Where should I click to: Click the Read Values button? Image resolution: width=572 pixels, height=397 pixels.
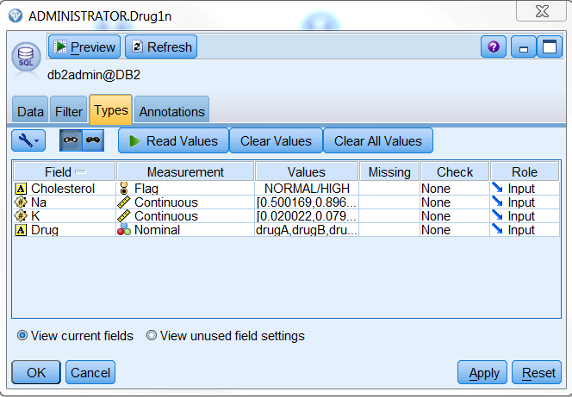coord(174,140)
